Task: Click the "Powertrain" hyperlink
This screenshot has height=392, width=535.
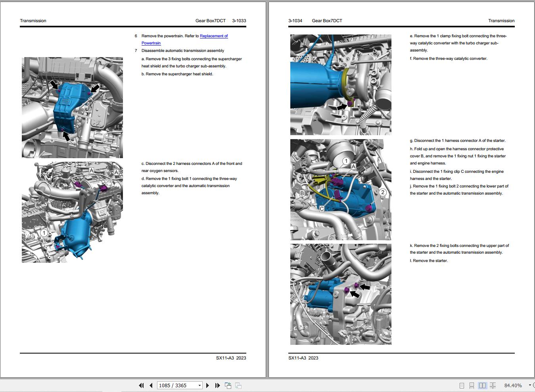Action: 151,43
